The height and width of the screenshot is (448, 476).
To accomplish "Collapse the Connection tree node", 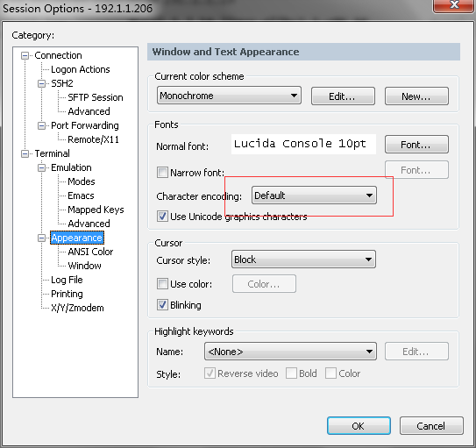I will pos(25,55).
